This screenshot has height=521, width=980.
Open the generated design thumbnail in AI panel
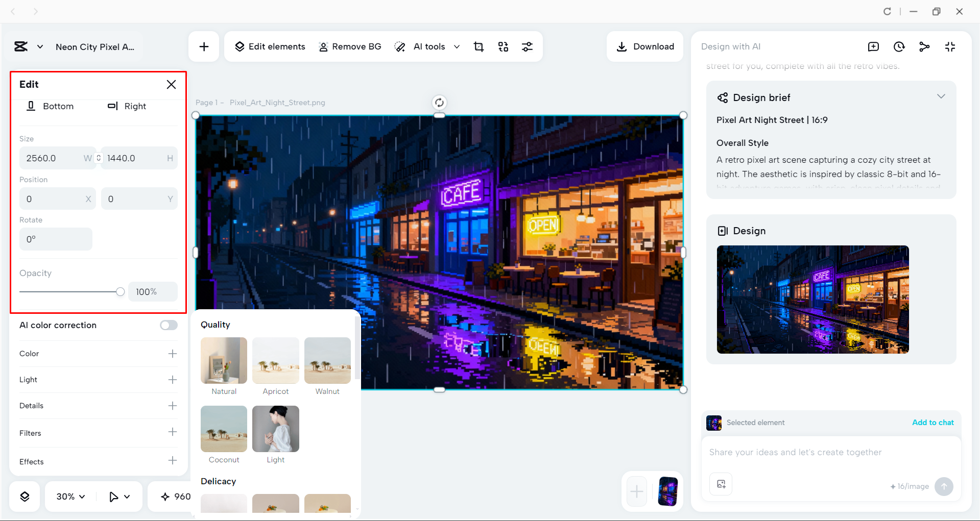click(813, 300)
